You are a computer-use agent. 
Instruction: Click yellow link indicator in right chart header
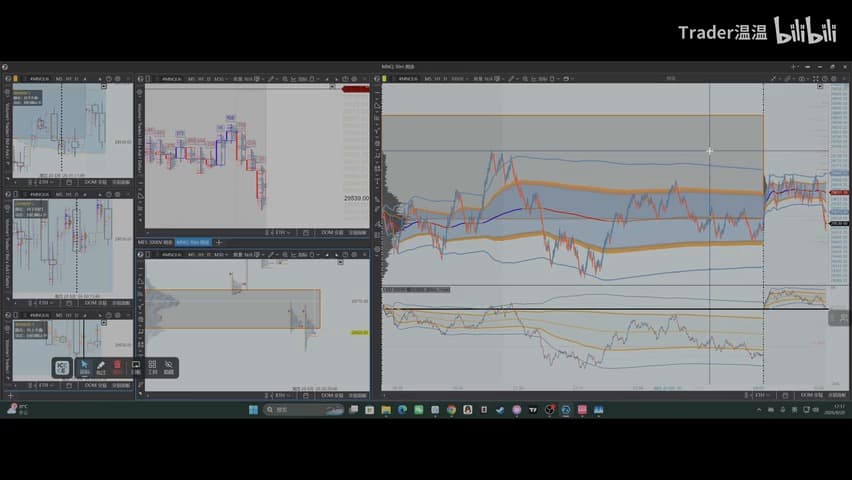[385, 79]
